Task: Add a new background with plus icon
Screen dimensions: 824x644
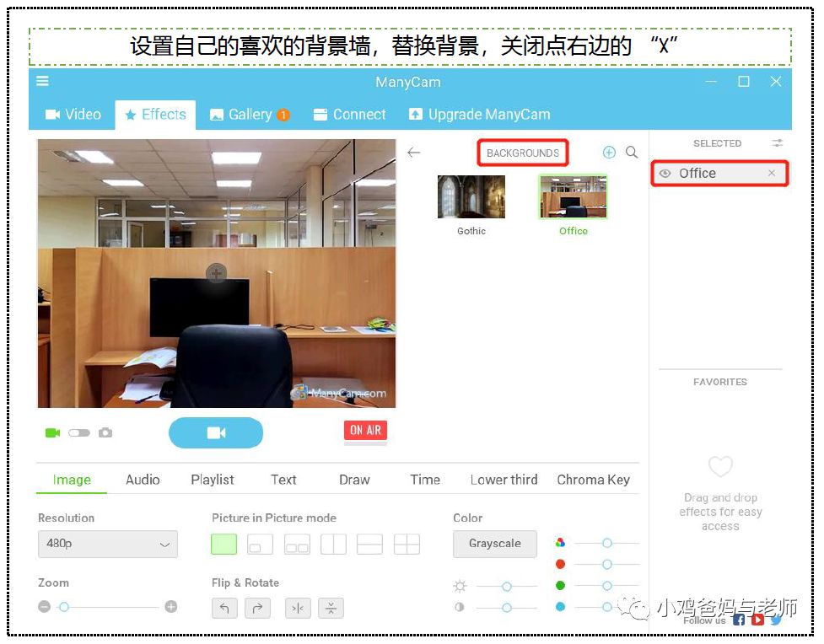Action: (609, 153)
